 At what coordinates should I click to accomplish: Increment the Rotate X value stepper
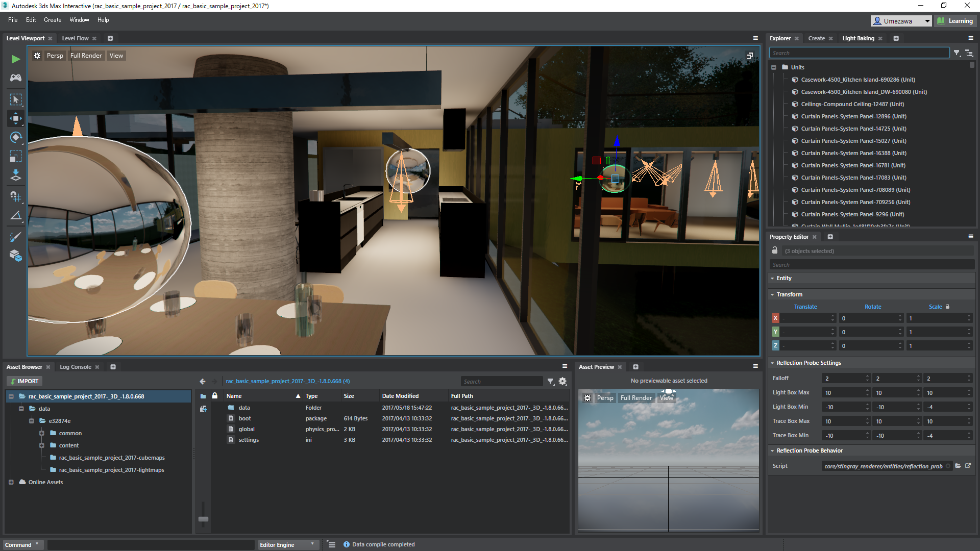[900, 316]
